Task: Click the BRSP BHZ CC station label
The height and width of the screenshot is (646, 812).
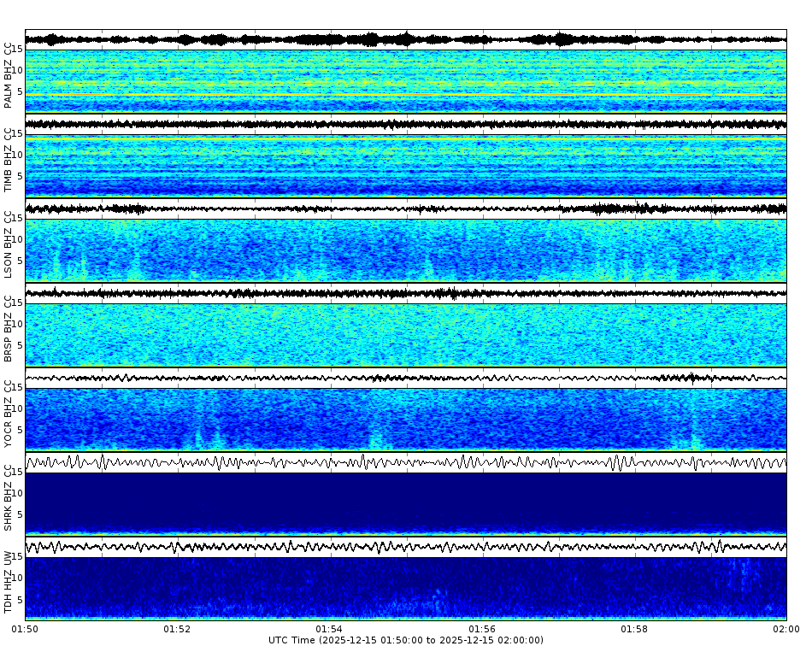Action: pyautogui.click(x=9, y=329)
